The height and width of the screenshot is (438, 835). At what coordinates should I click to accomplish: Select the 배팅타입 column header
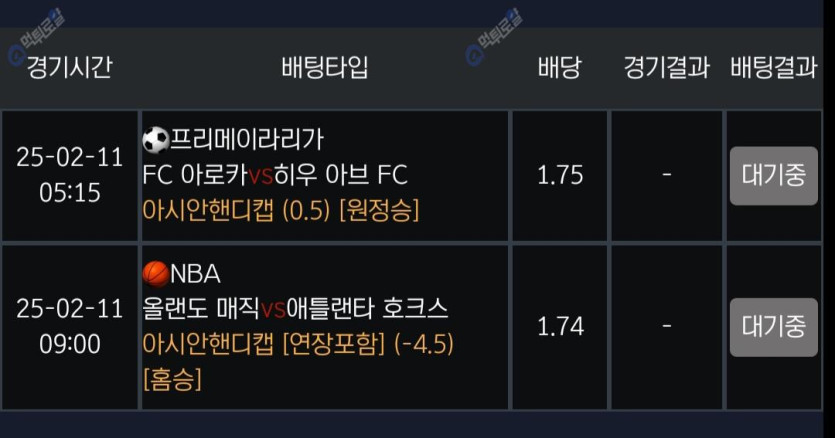[325, 68]
